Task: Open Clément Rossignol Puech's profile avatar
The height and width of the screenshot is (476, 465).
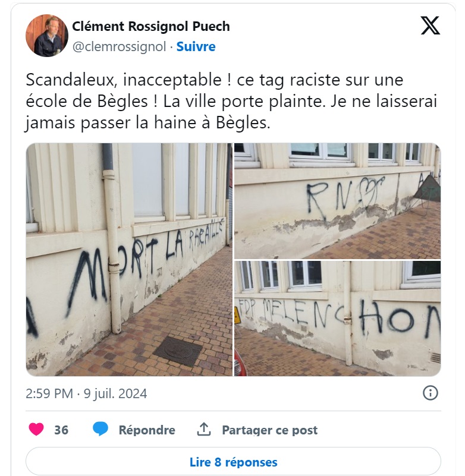Action: [x=47, y=36]
